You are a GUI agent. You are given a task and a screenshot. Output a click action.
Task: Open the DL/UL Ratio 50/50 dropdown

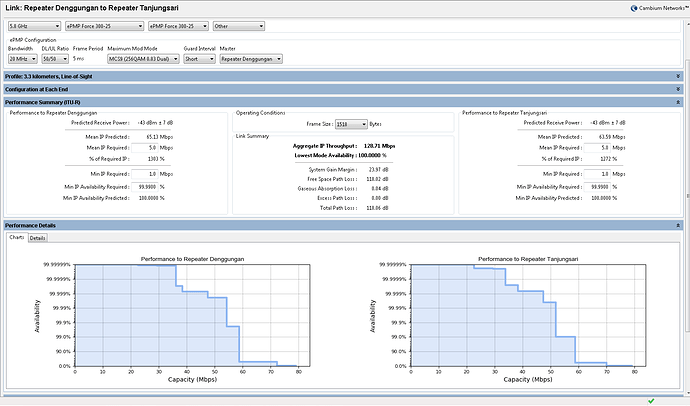click(55, 59)
